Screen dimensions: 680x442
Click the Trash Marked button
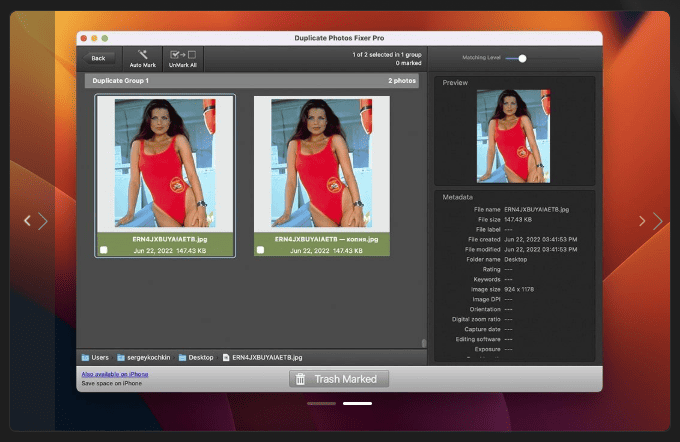pyautogui.click(x=339, y=379)
